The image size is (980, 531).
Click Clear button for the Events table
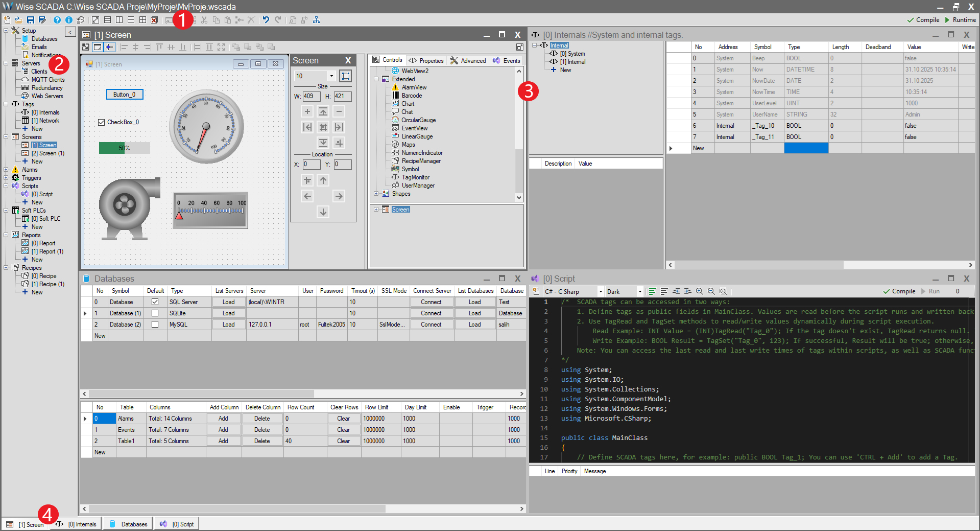(343, 430)
